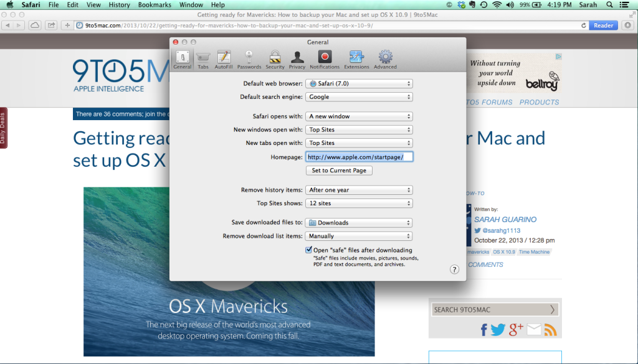
Task: Open the File menu
Action: point(54,5)
